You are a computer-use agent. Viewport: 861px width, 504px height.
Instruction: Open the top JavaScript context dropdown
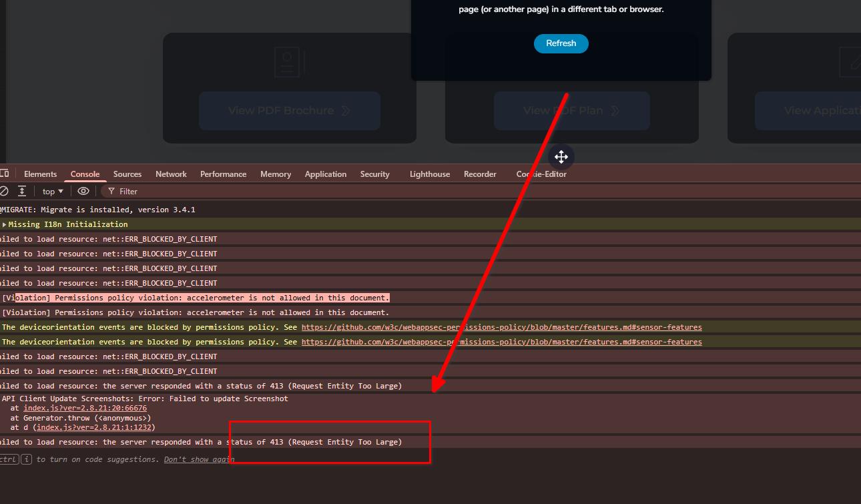tap(53, 191)
